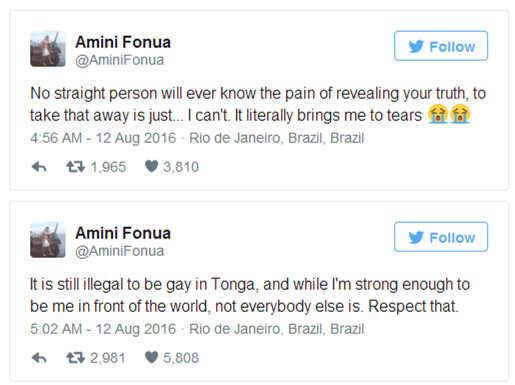Open the @AminiFonua handle in second tweet
The image size is (515, 385).
[120, 251]
